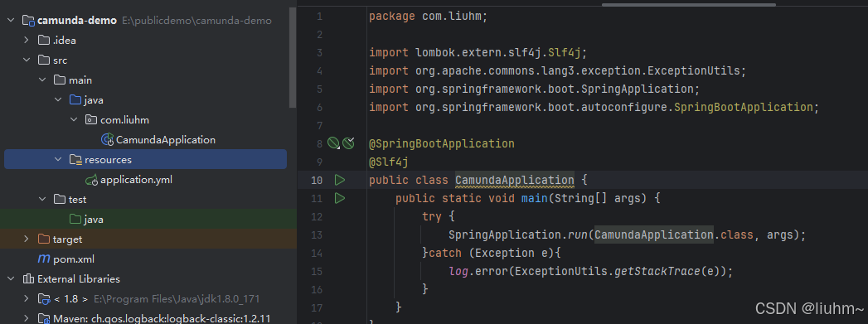Click the camunda-demo module folder icon
The image size is (868, 324).
point(27,21)
